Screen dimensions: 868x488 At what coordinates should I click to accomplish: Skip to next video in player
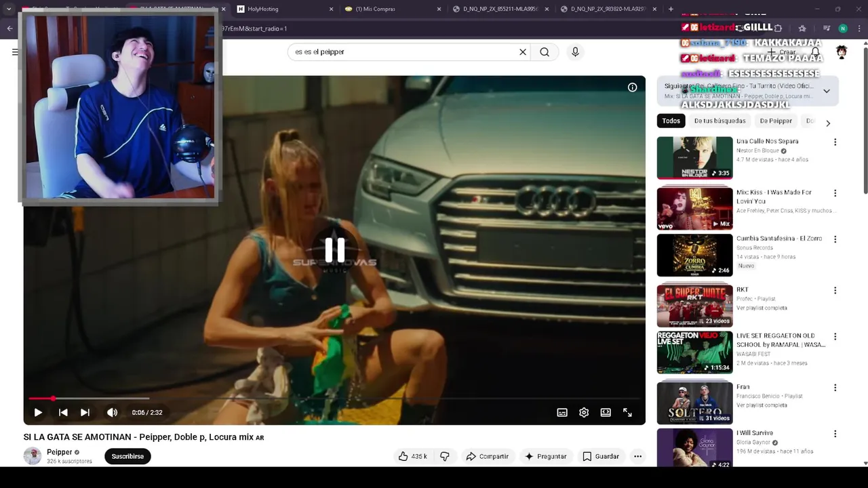coord(85,412)
